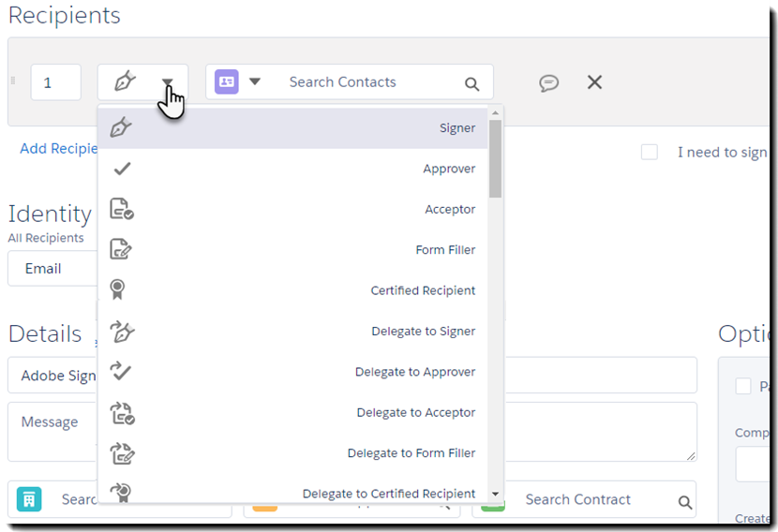Viewport: 778px width, 532px height.
Task: Click the Signer pen icon in list
Action: 121,128
